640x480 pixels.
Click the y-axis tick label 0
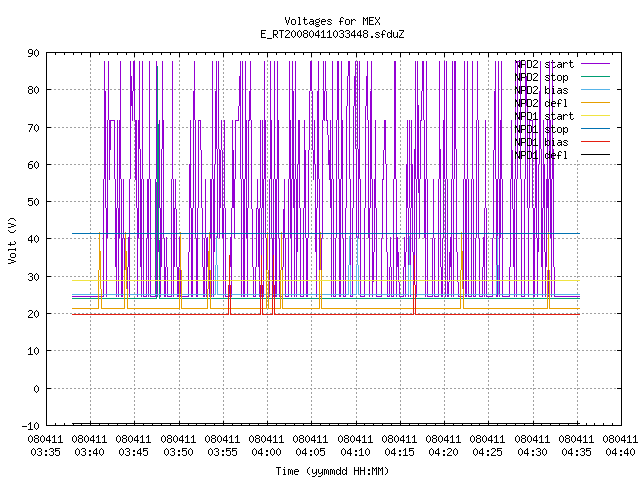click(x=36, y=389)
